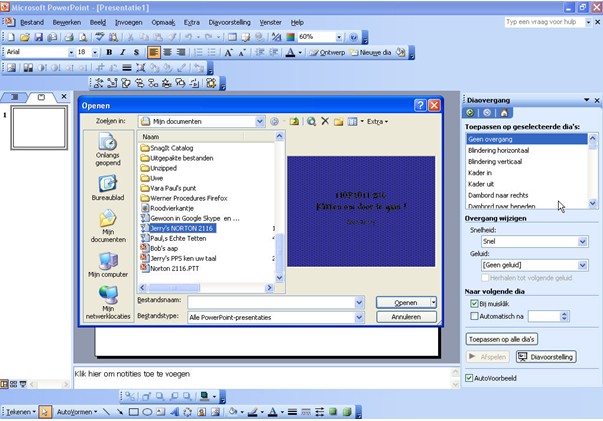Click the Annuleren button

click(405, 317)
